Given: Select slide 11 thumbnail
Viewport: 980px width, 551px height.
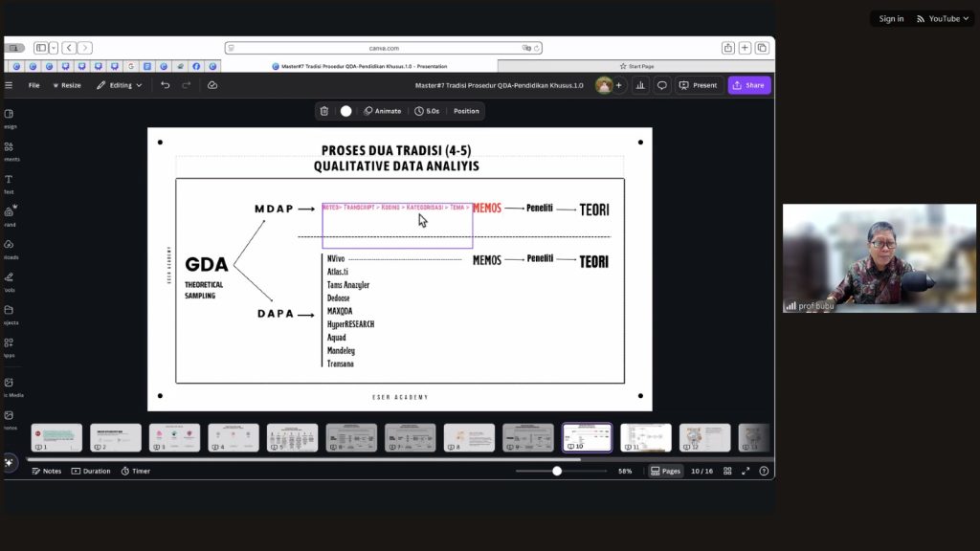Looking at the screenshot, I should coord(645,437).
